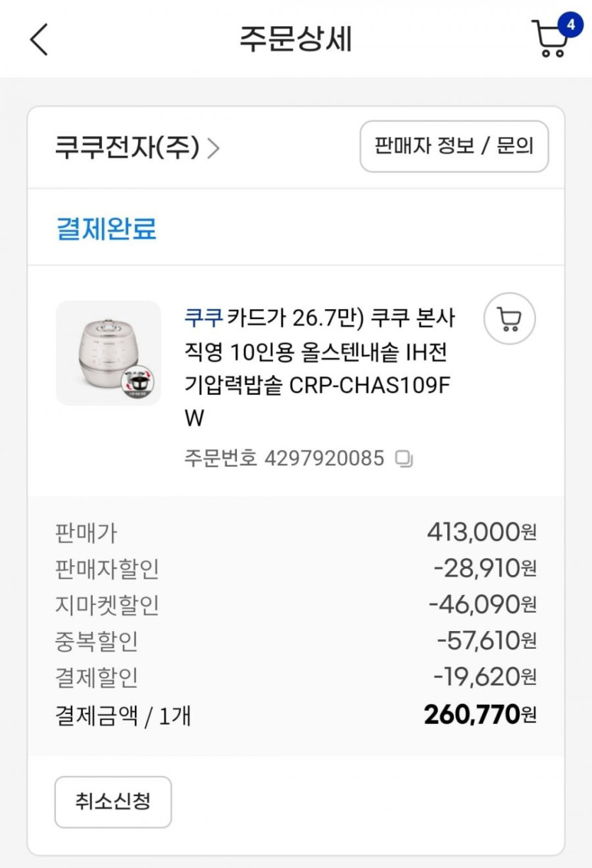Go back using the top-left arrow
This screenshot has height=868, width=592.
(40, 39)
